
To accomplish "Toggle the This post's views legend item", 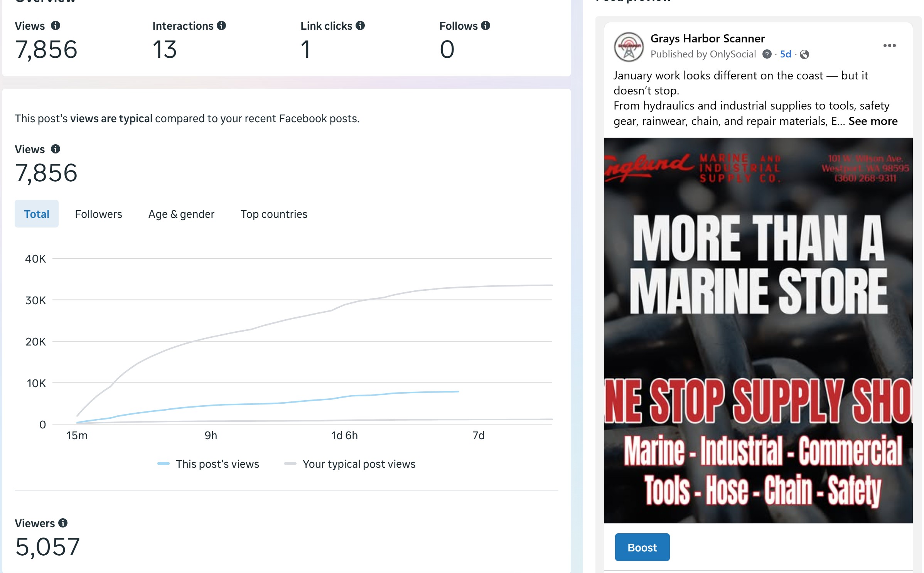I will 209,464.
